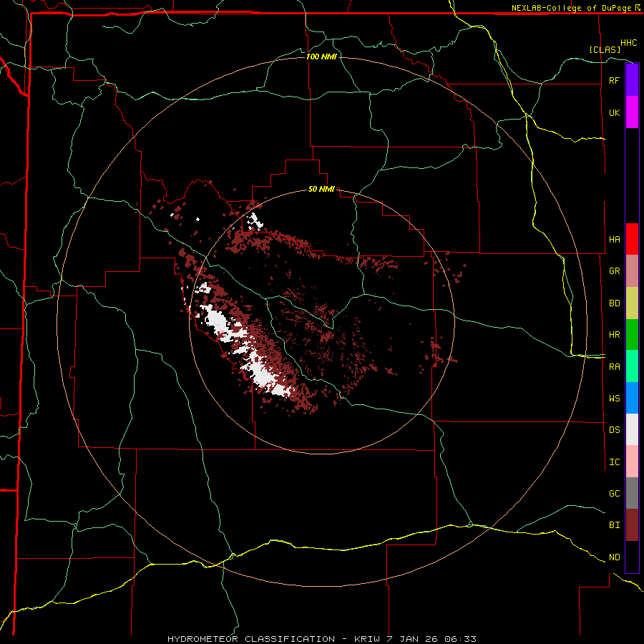Click the 'RA' legend label
This screenshot has width=644, height=644.
pos(614,367)
